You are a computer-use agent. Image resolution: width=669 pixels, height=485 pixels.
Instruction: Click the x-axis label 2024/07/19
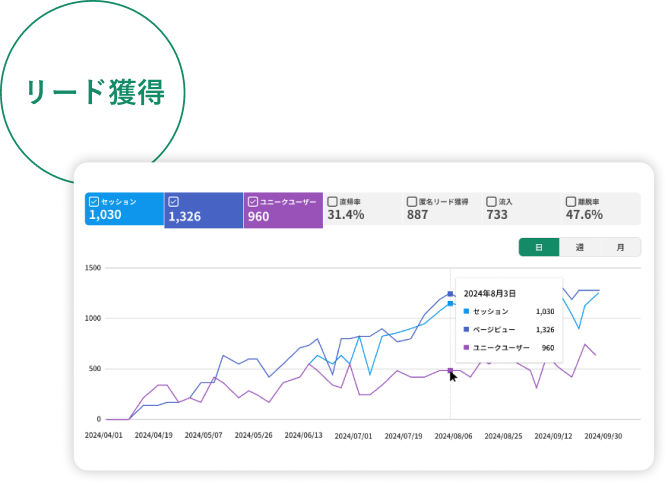pyautogui.click(x=403, y=436)
